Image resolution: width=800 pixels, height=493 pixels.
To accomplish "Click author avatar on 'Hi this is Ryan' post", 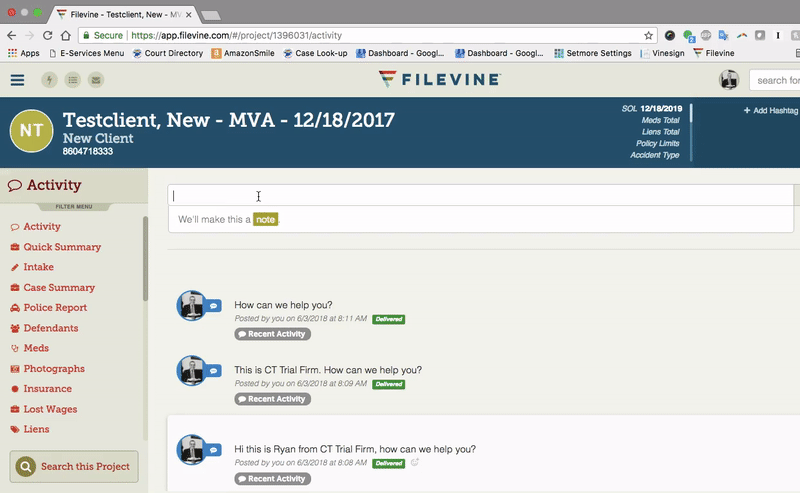I will 191,450.
